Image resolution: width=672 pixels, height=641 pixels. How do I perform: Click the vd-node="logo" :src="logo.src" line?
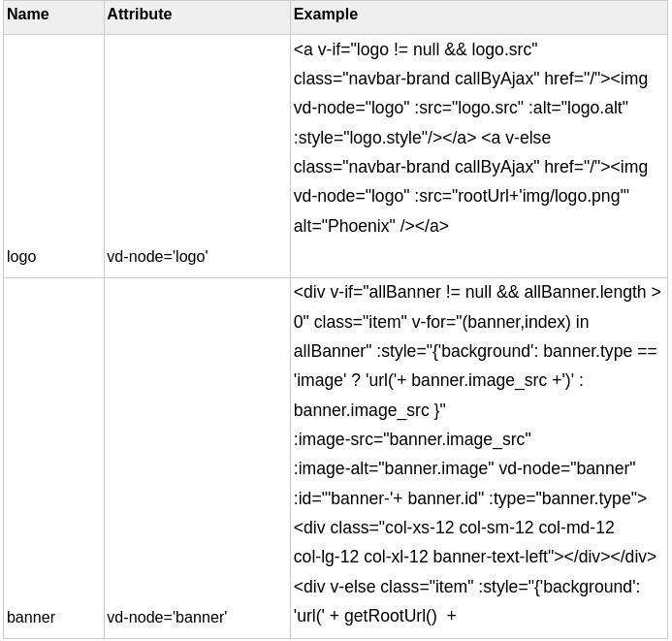tap(461, 108)
